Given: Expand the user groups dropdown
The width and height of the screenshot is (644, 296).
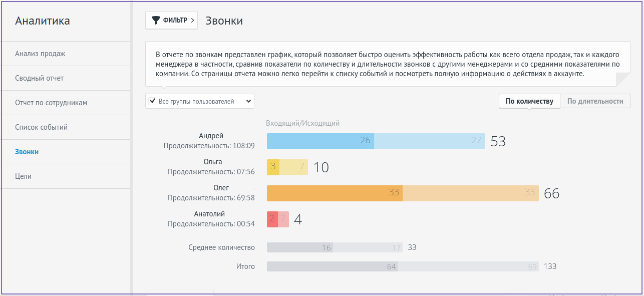Looking at the screenshot, I should (x=248, y=101).
